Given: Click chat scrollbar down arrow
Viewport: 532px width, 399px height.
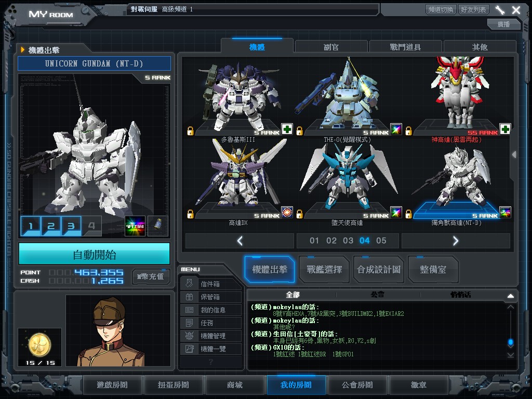Looking at the screenshot, I should [x=510, y=355].
